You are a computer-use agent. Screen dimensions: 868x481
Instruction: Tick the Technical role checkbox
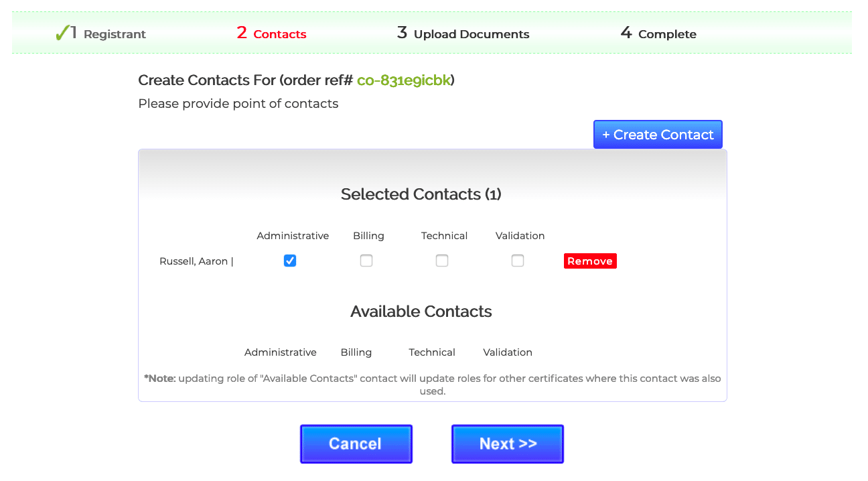442,261
